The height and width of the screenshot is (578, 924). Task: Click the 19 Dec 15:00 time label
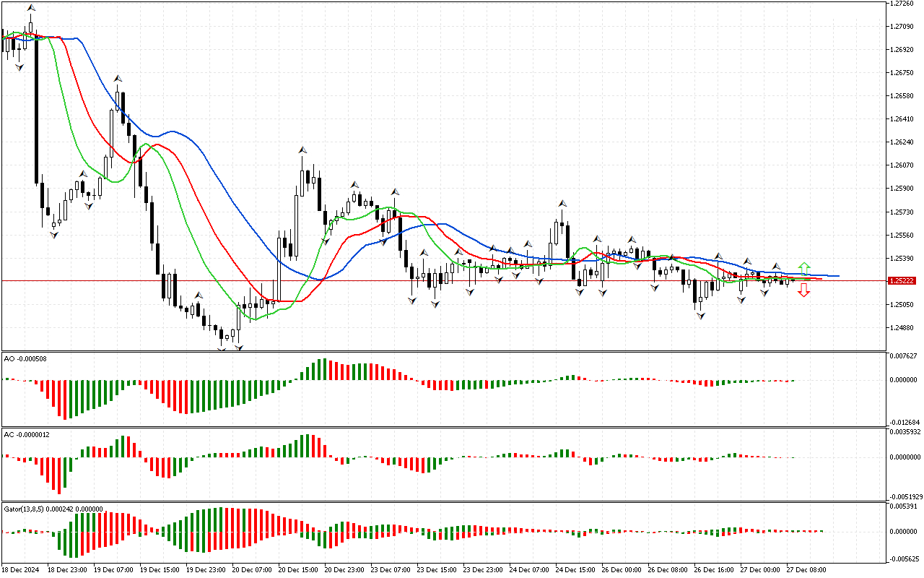[x=160, y=570]
